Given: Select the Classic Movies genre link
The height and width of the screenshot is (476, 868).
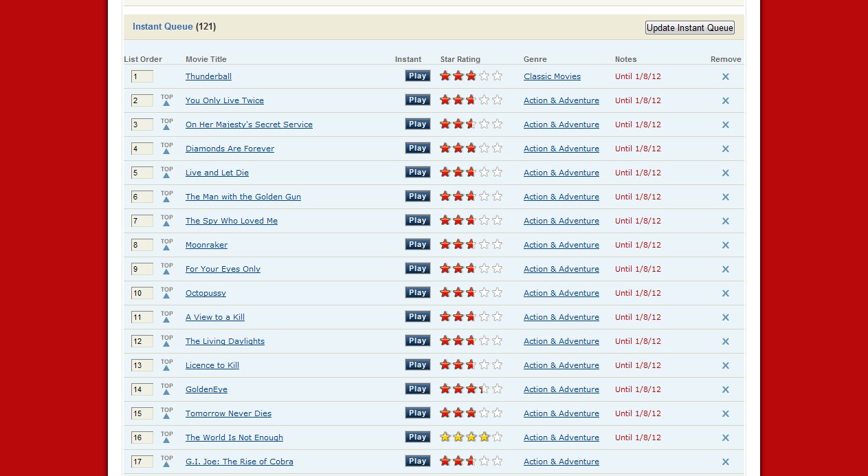Looking at the screenshot, I should 552,76.
